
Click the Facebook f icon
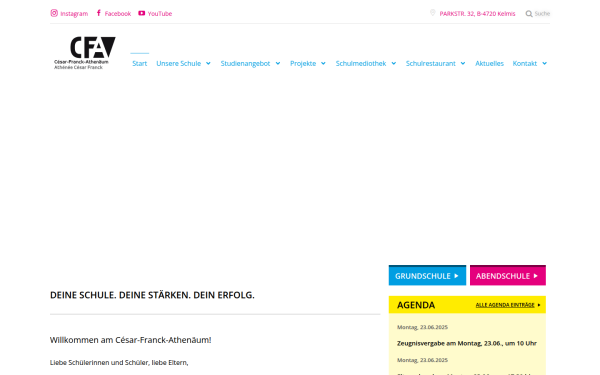coord(99,13)
